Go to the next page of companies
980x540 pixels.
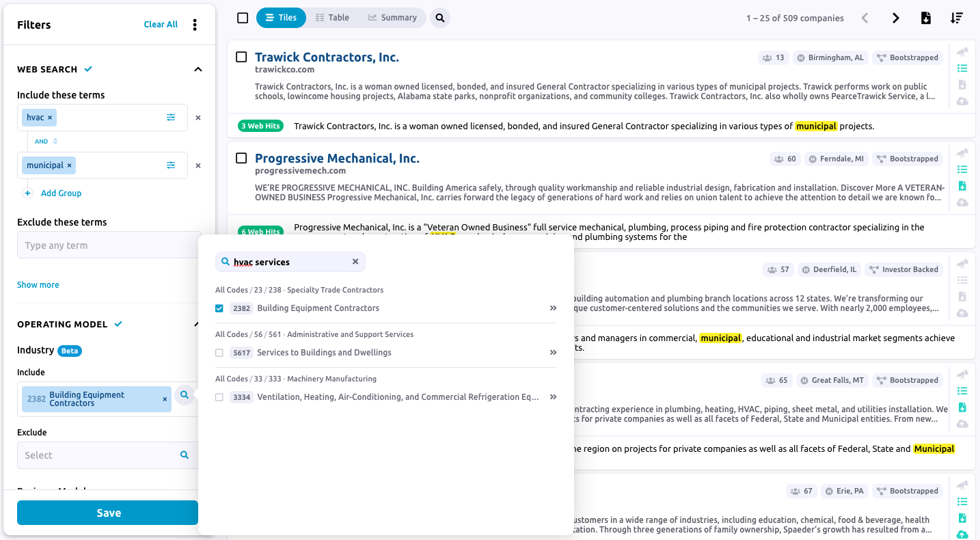[x=895, y=18]
